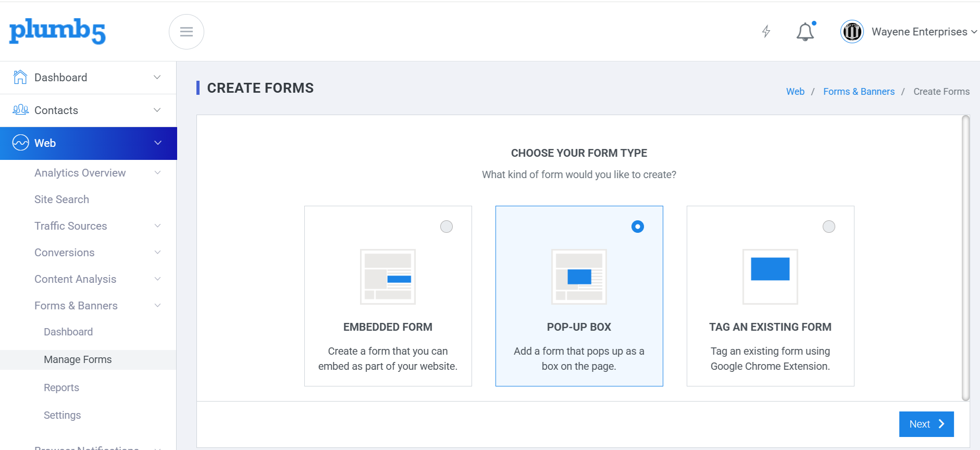This screenshot has height=450, width=980.
Task: Go to Site Search
Action: [61, 199]
